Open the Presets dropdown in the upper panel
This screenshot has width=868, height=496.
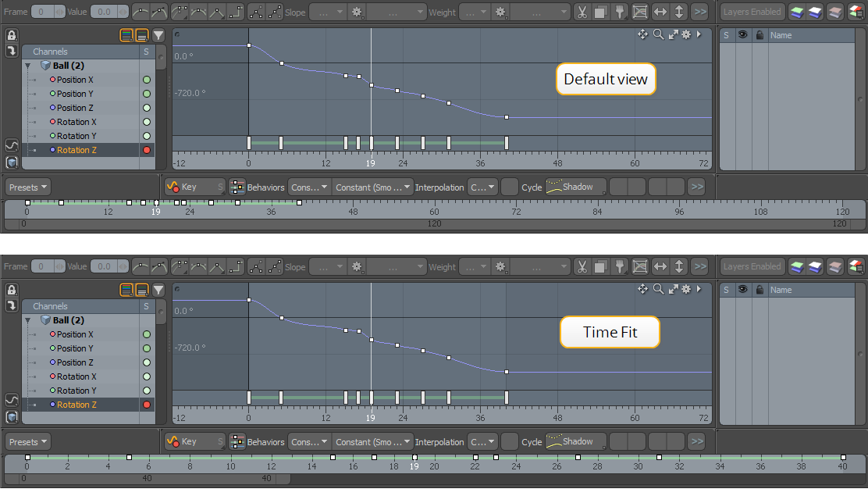point(28,187)
